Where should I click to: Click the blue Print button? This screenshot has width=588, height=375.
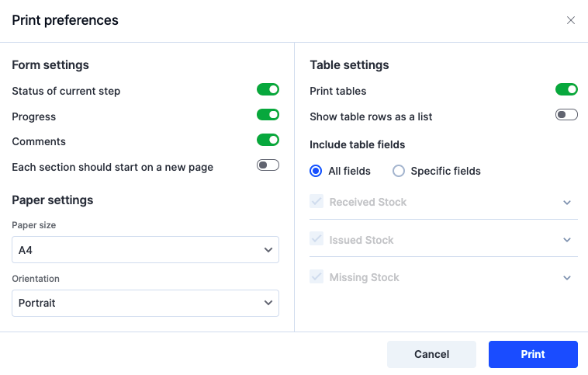pos(533,354)
